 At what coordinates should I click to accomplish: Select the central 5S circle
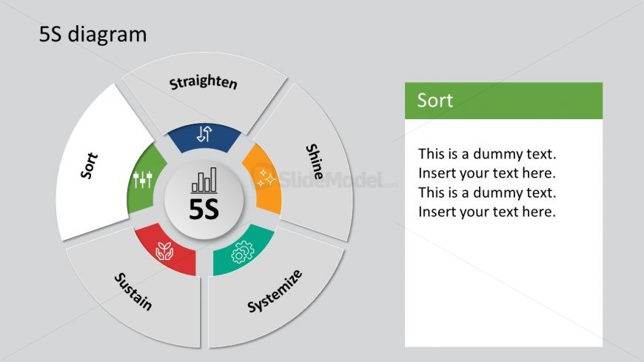pos(204,200)
